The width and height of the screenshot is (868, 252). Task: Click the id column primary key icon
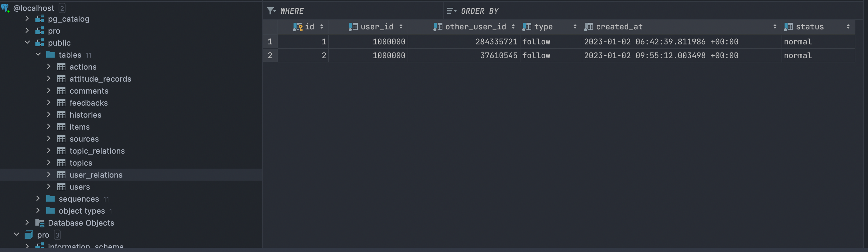click(297, 27)
